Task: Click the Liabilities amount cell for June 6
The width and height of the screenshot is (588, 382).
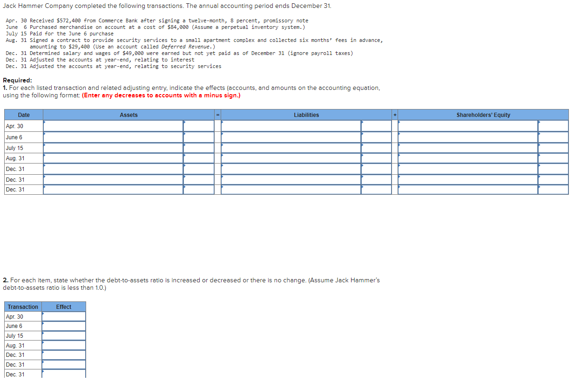Action: point(376,137)
